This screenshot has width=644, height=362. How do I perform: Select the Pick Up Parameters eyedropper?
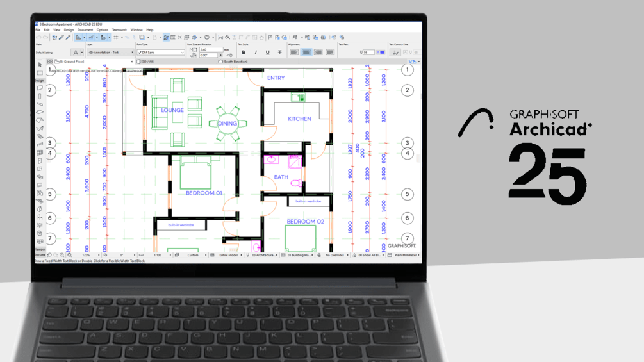(62, 37)
